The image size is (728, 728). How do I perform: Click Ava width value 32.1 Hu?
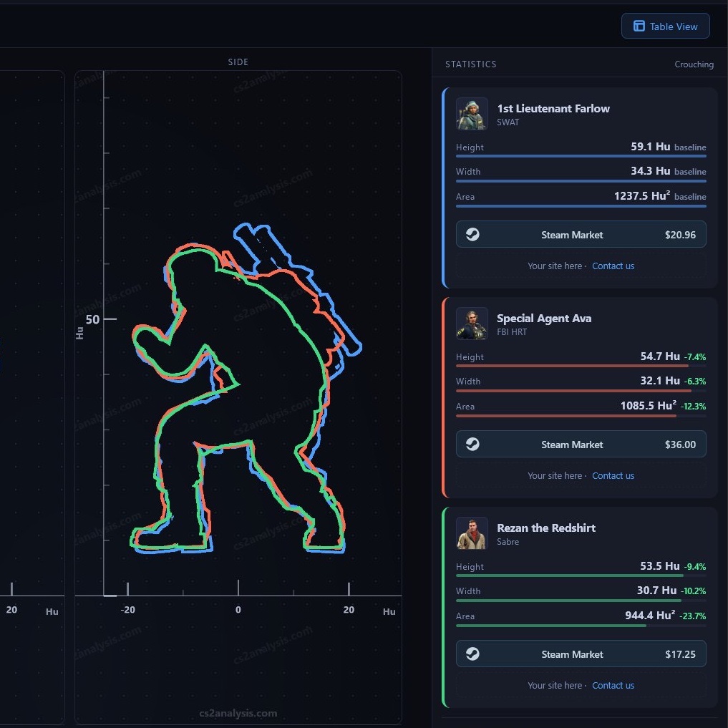(660, 381)
